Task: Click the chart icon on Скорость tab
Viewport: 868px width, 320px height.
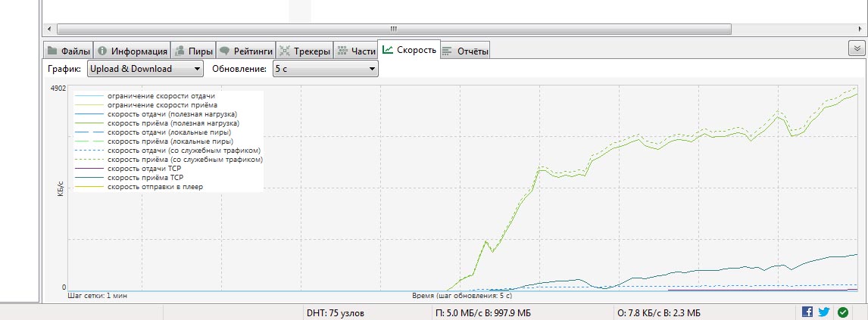Action: (x=388, y=50)
